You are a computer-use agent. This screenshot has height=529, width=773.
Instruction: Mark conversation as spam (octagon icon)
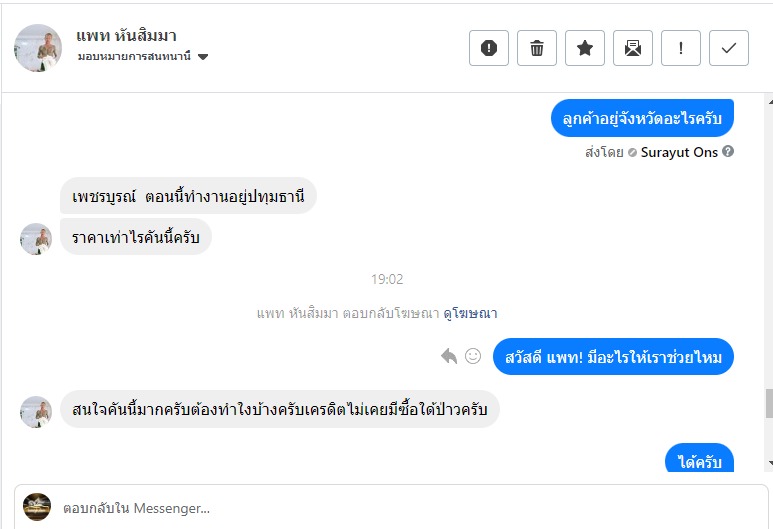coord(489,48)
